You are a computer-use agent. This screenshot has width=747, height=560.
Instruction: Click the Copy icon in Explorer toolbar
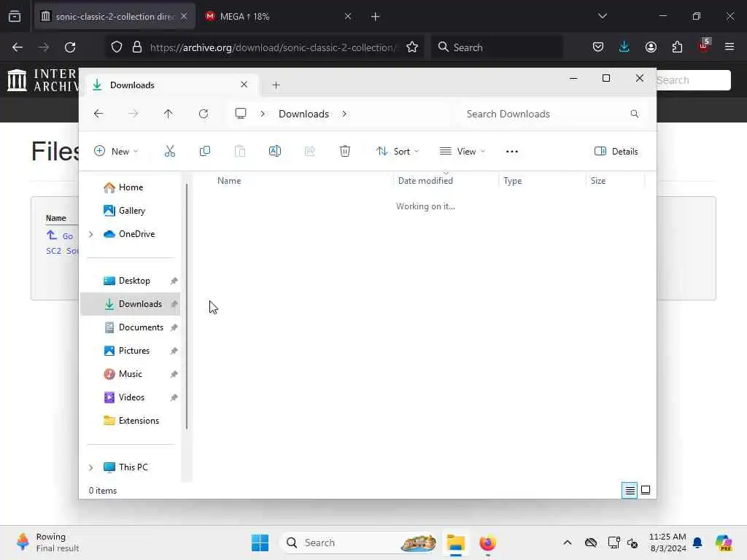[205, 152]
